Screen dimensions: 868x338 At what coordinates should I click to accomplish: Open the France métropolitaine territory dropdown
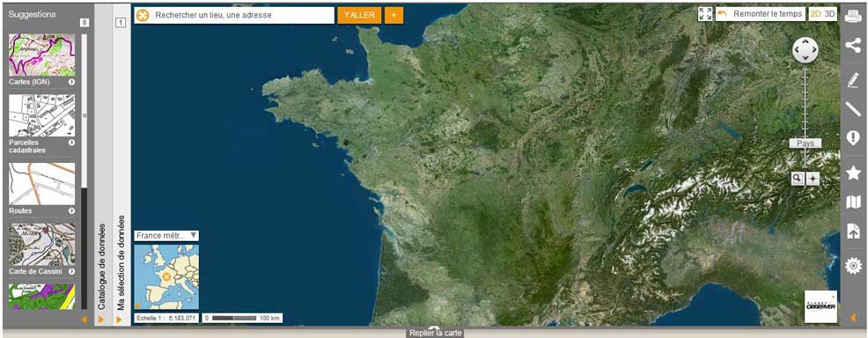tap(166, 236)
